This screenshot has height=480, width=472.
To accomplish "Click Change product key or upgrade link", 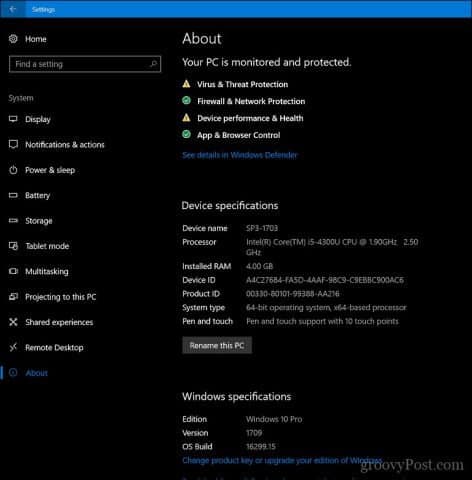I will 282,460.
